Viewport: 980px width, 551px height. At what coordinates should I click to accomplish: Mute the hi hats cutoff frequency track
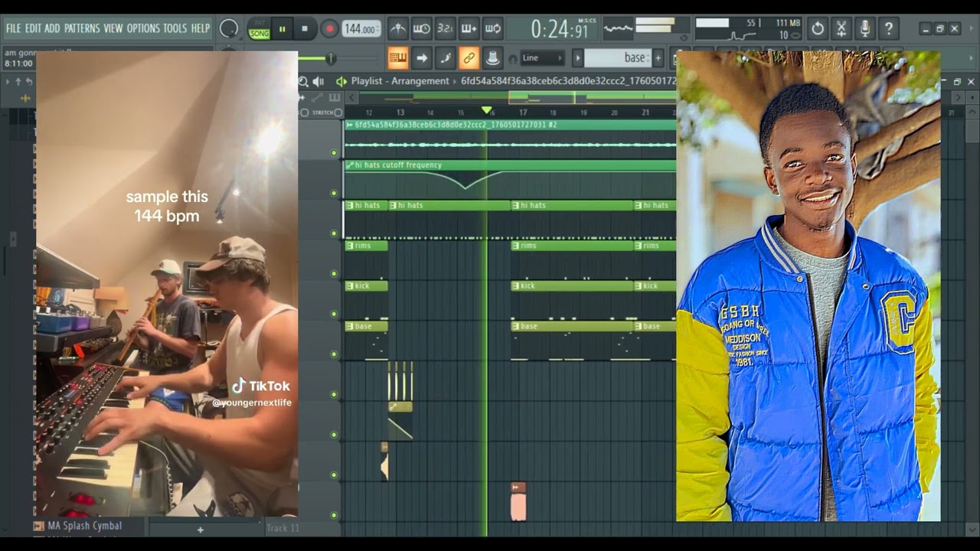334,193
